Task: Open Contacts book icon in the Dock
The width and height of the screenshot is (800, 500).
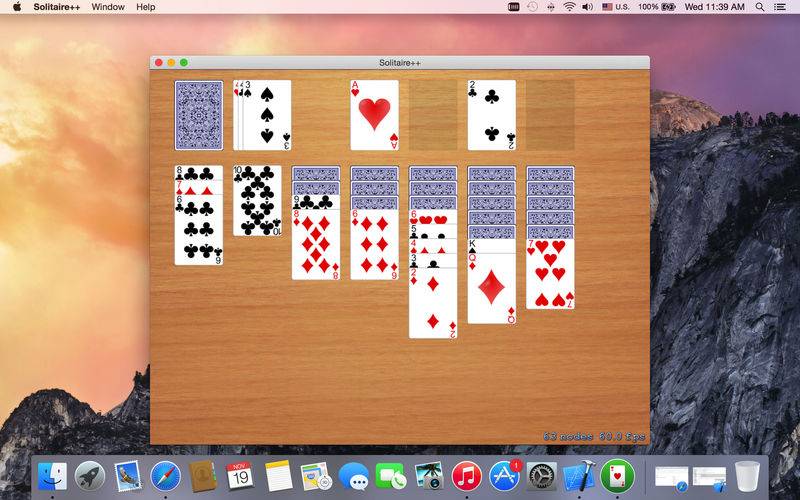Action: [x=203, y=477]
